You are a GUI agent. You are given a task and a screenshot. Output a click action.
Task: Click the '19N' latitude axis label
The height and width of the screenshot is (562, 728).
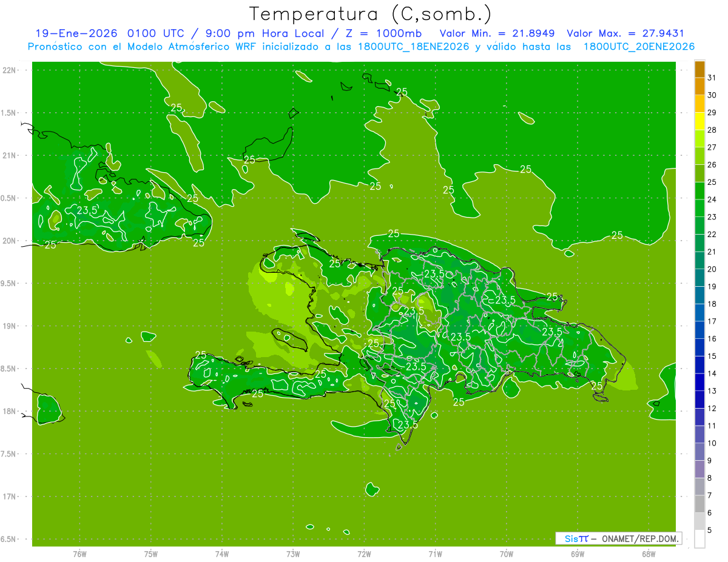tap(10, 326)
